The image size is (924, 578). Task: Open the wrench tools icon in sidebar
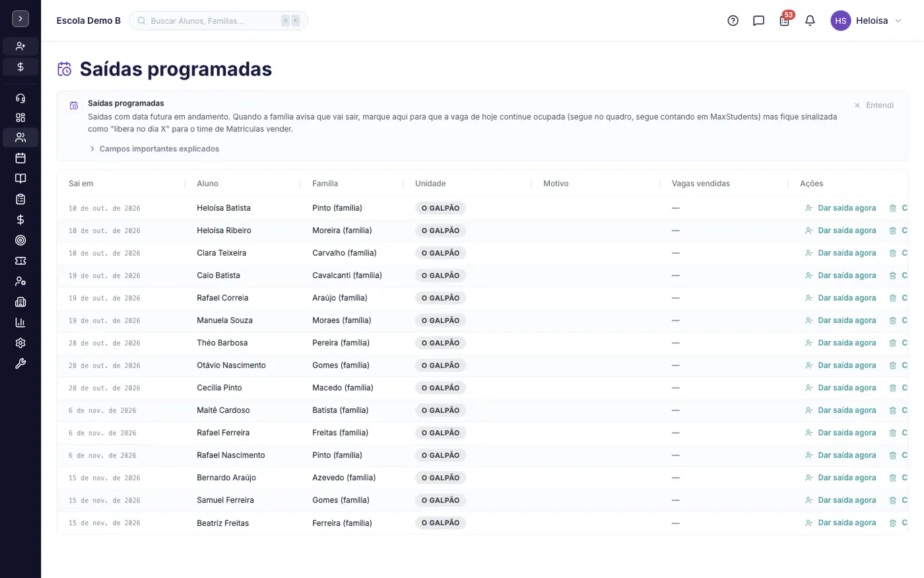[x=20, y=363]
